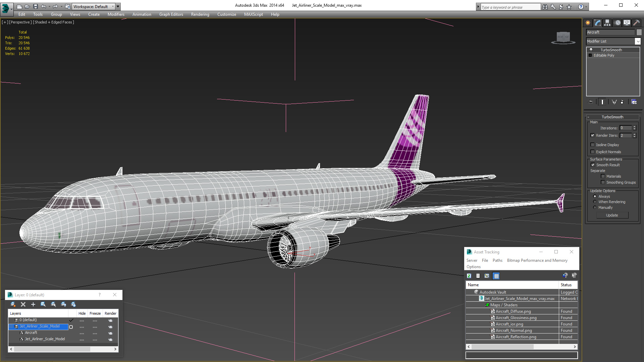Click the search binoculars icon
Image resolution: width=644 pixels, height=362 pixels.
click(x=545, y=7)
